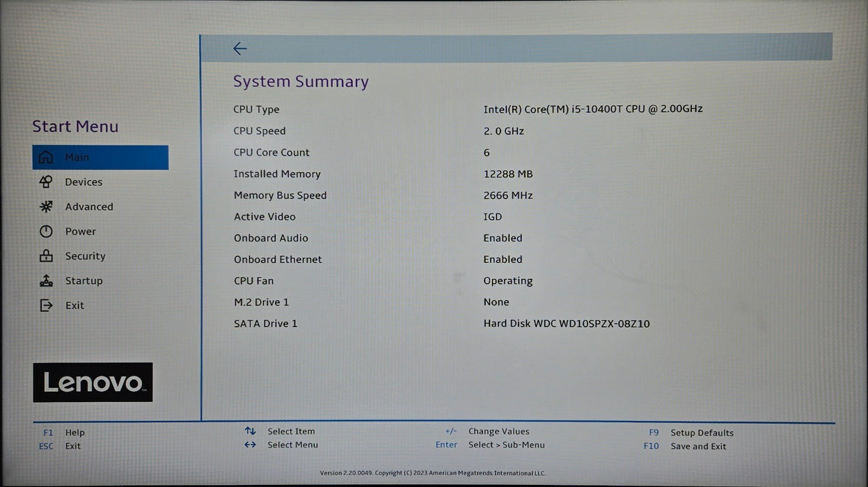Select the CPU Speed label
The width and height of the screenshot is (868, 487).
[x=260, y=131]
